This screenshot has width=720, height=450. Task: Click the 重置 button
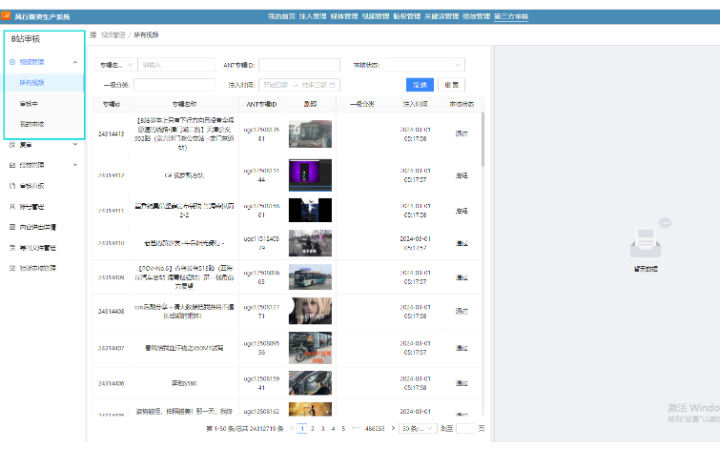[452, 85]
